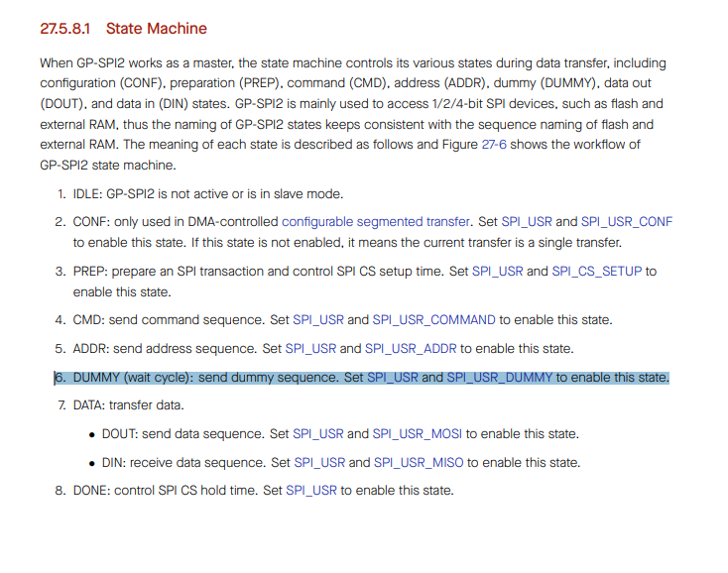Click 'CONF: only used in DMA-controlled' text
Viewport: 728px width, 573px height.
(x=176, y=222)
